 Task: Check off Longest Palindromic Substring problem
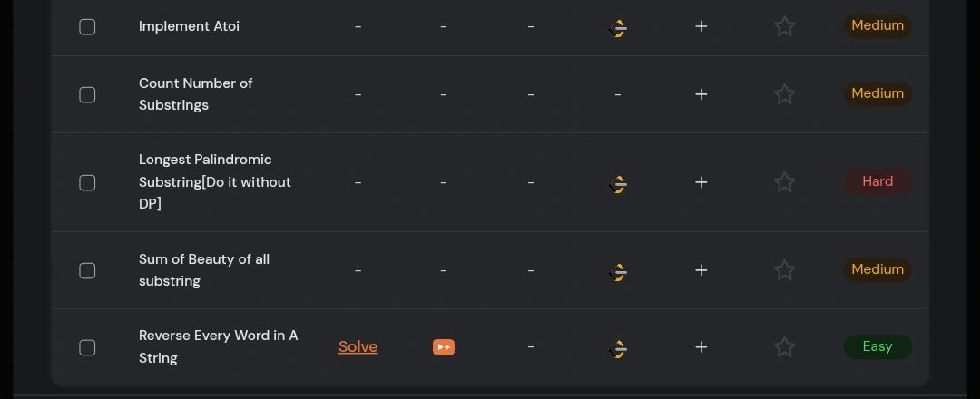(87, 183)
